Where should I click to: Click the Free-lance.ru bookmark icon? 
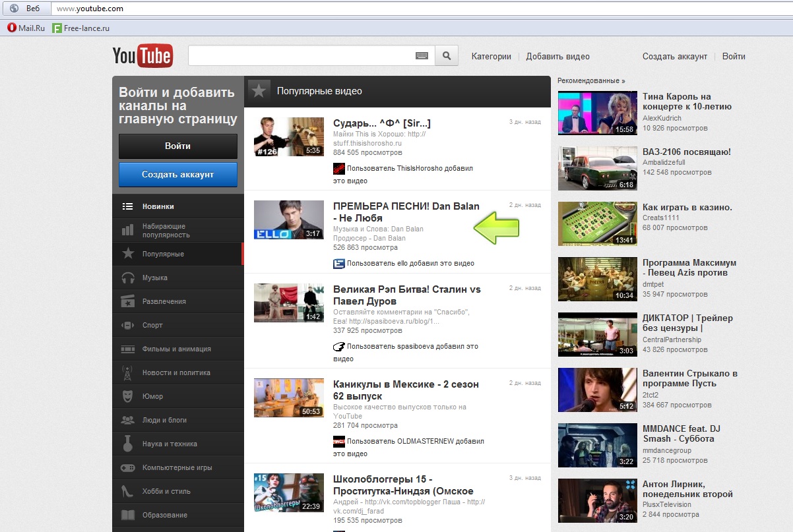tap(57, 28)
